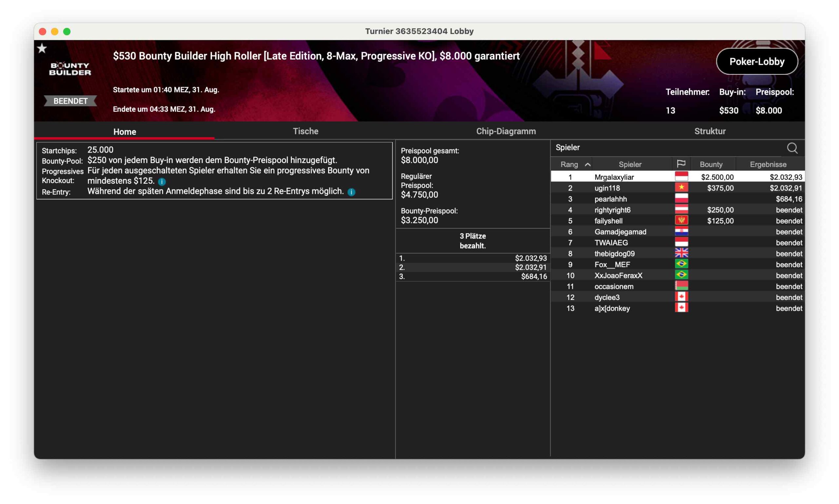Open the Chip-Diagramm tab

click(x=506, y=131)
